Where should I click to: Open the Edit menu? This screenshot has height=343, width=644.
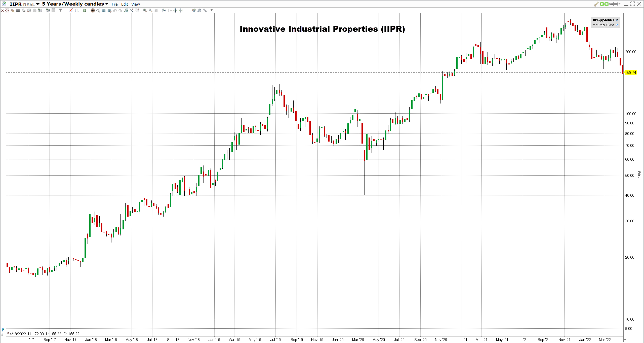click(125, 4)
